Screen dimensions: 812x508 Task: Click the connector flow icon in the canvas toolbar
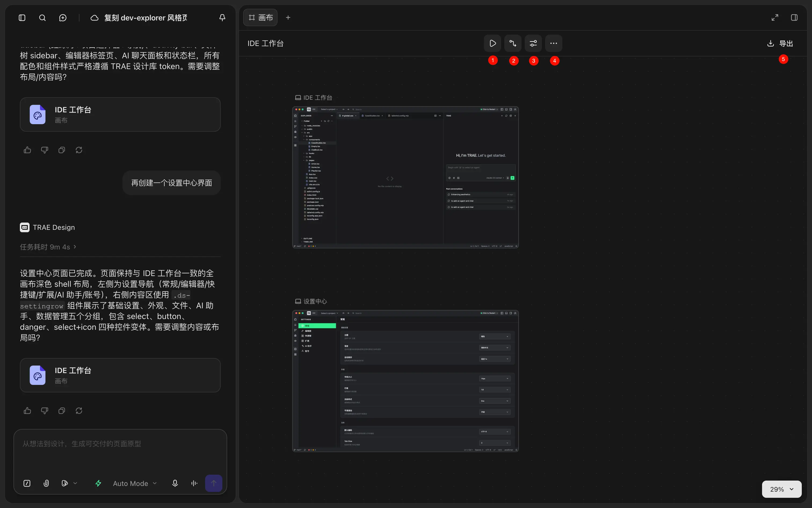[513, 43]
